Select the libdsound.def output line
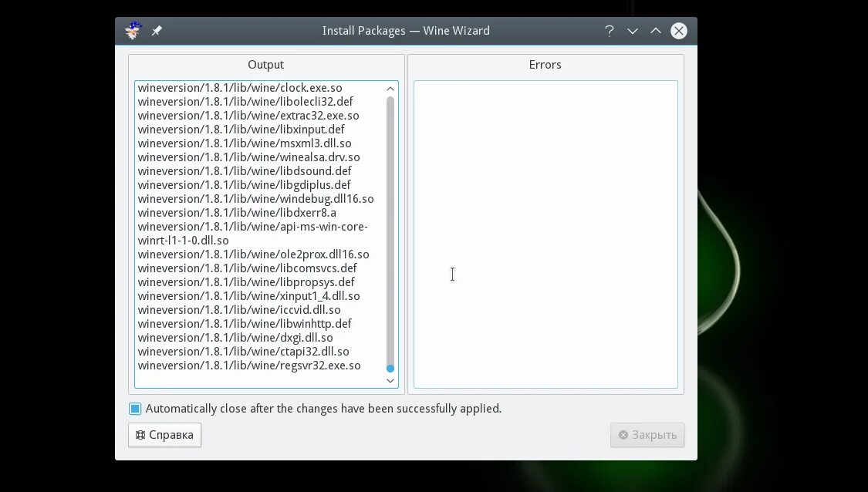868x492 pixels. [245, 171]
